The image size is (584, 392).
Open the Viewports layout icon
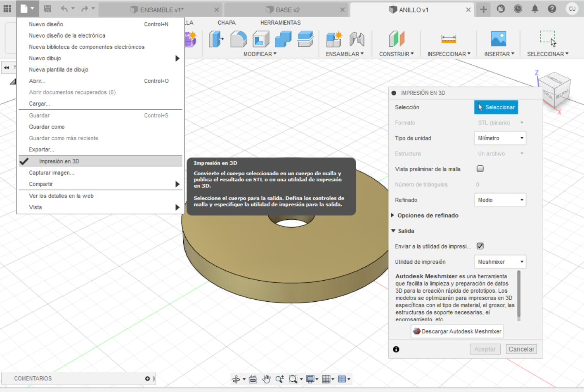pyautogui.click(x=342, y=379)
